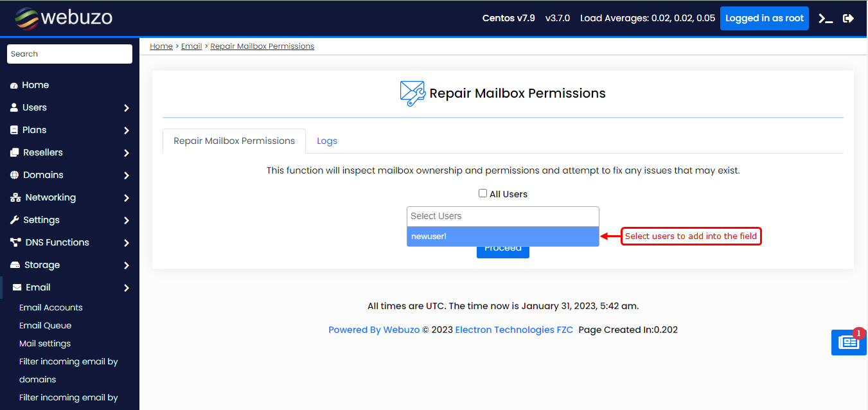
Task: Enable the All Users checkbox
Action: click(x=483, y=193)
